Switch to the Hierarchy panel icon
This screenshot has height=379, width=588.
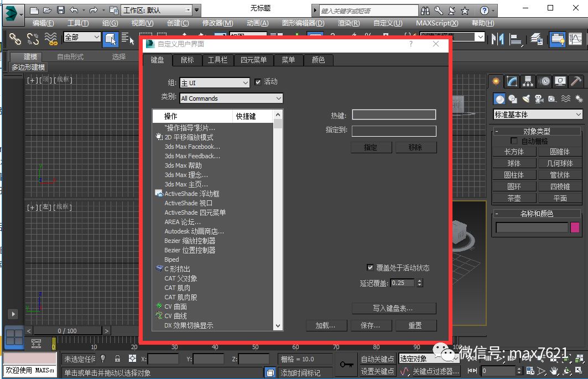click(528, 81)
